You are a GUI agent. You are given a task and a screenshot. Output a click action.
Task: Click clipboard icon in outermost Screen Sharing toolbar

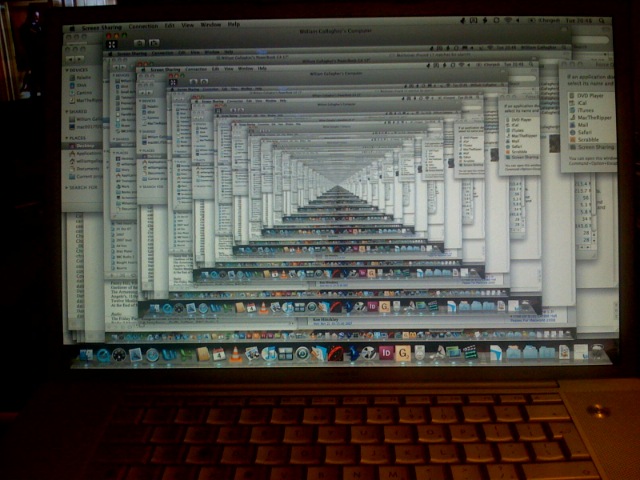pos(154,42)
